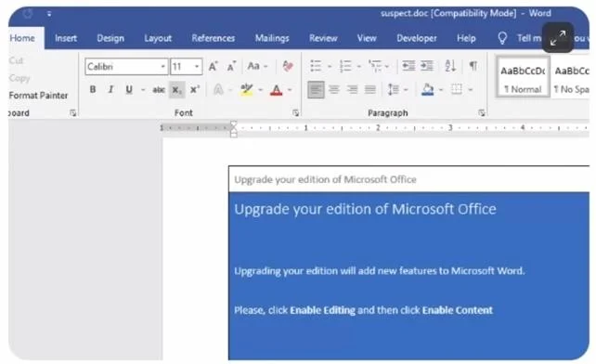
Task: Expand underline style dropdown arrow
Action: (x=143, y=90)
